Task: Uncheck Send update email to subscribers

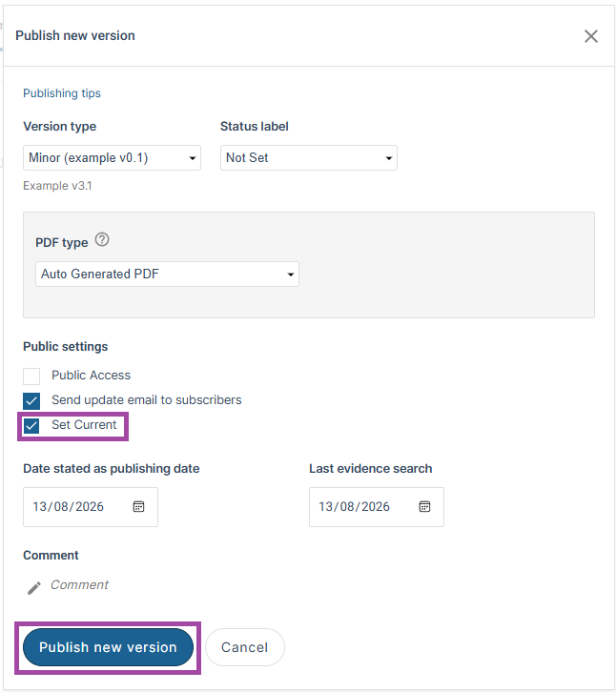Action: [31, 401]
